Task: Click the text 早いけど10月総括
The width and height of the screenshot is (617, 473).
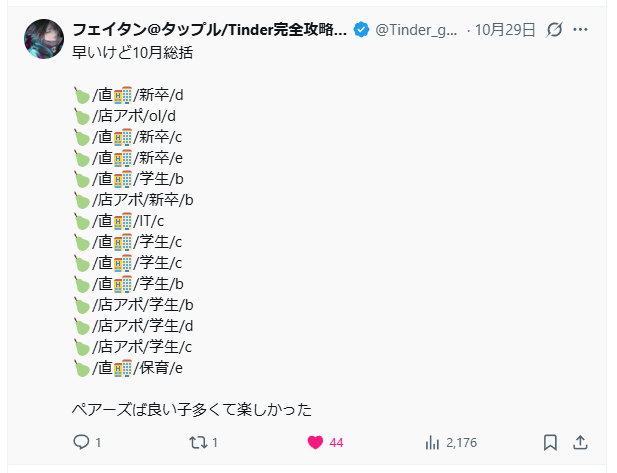Action: pyautogui.click(x=132, y=52)
